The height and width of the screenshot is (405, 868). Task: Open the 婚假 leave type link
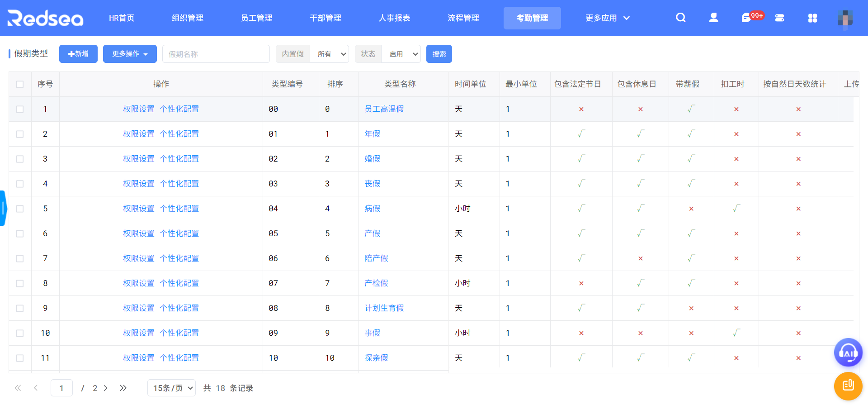pyautogui.click(x=372, y=159)
